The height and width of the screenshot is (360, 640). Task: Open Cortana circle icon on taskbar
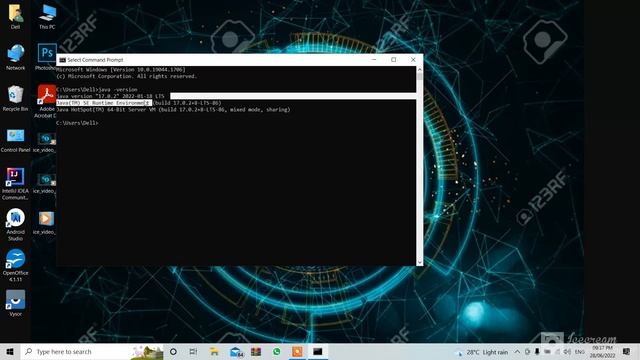(173, 351)
